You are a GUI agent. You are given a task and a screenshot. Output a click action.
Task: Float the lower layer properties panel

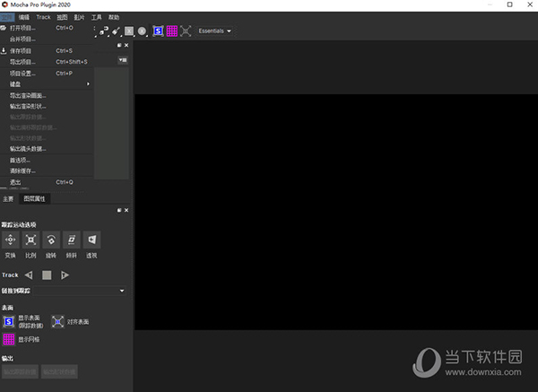pos(119,210)
